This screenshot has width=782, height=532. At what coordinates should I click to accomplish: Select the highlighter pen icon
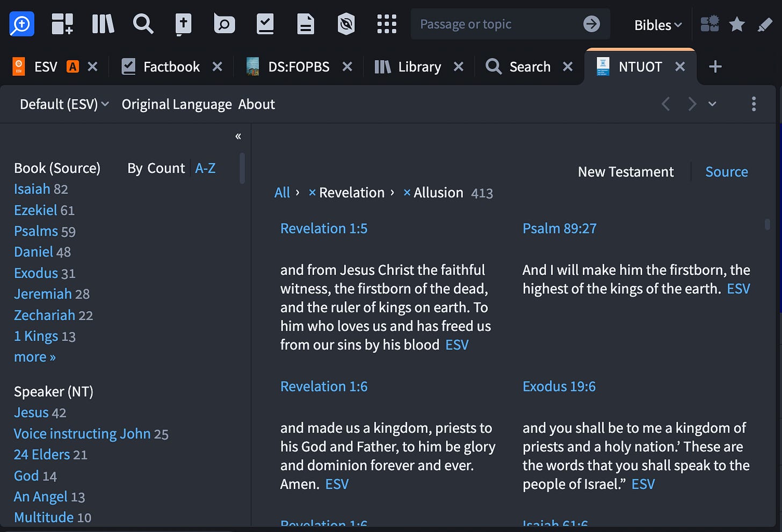point(765,24)
